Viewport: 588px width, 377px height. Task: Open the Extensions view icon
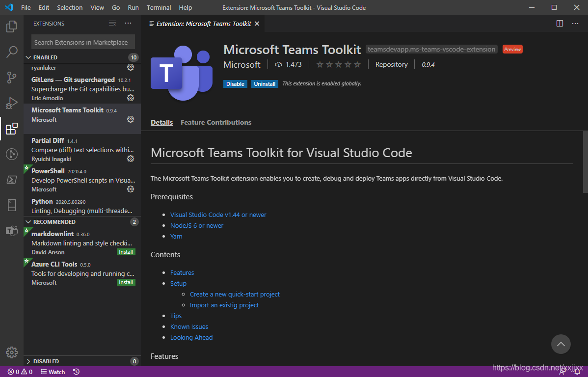pyautogui.click(x=12, y=128)
